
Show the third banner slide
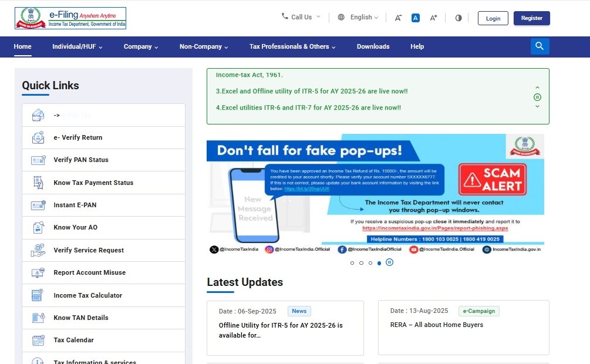pyautogui.click(x=370, y=263)
